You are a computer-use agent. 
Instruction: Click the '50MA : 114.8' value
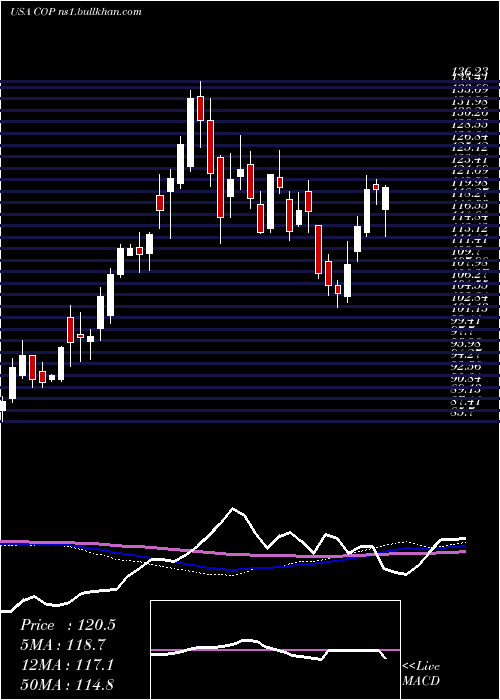(x=69, y=684)
